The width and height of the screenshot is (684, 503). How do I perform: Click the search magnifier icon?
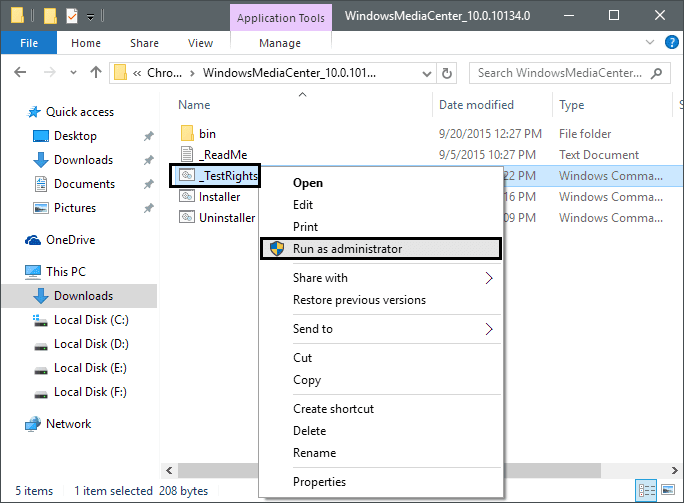click(657, 73)
